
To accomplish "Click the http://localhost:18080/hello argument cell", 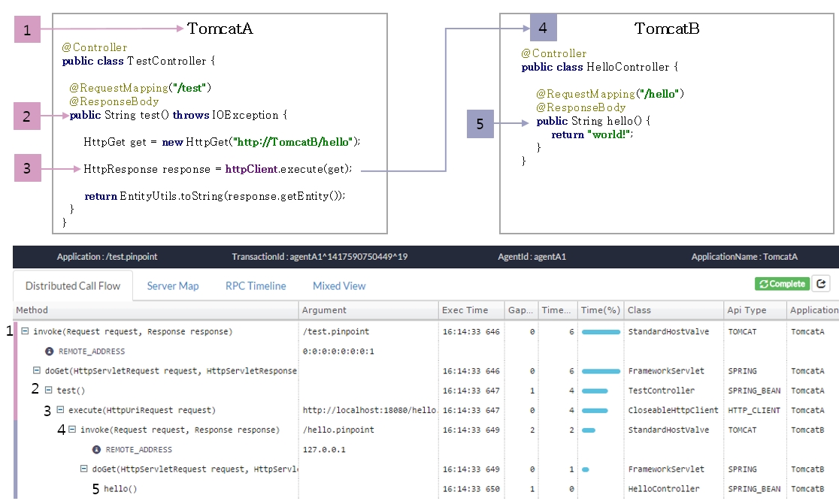I will (x=369, y=410).
